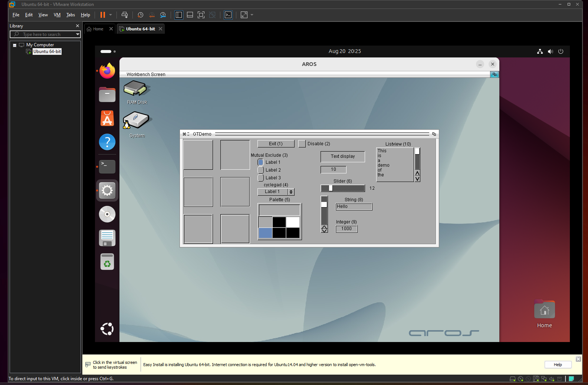
Task: Open the Edit menu
Action: [x=29, y=15]
